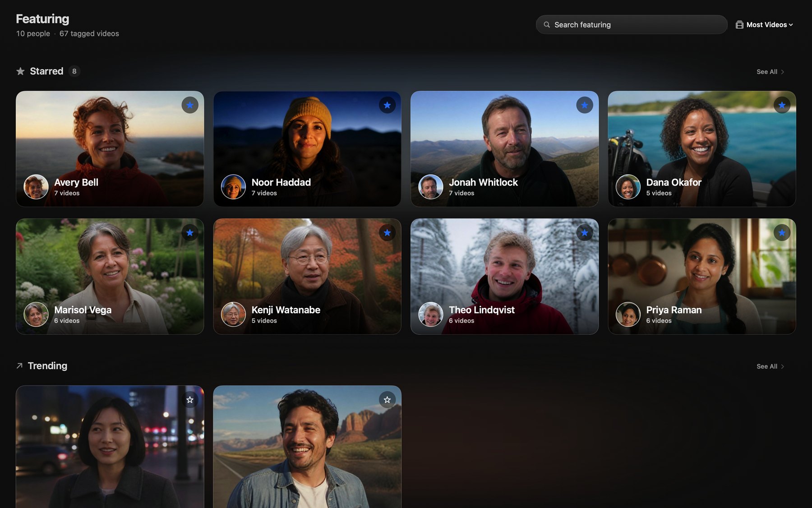Toggle the star on Dana Okafor's card
Screen dimensions: 812x508
(x=782, y=105)
